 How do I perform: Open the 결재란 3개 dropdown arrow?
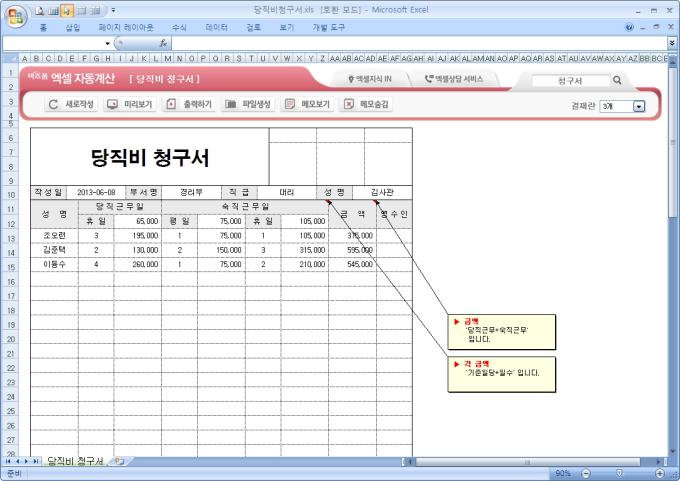click(x=639, y=106)
